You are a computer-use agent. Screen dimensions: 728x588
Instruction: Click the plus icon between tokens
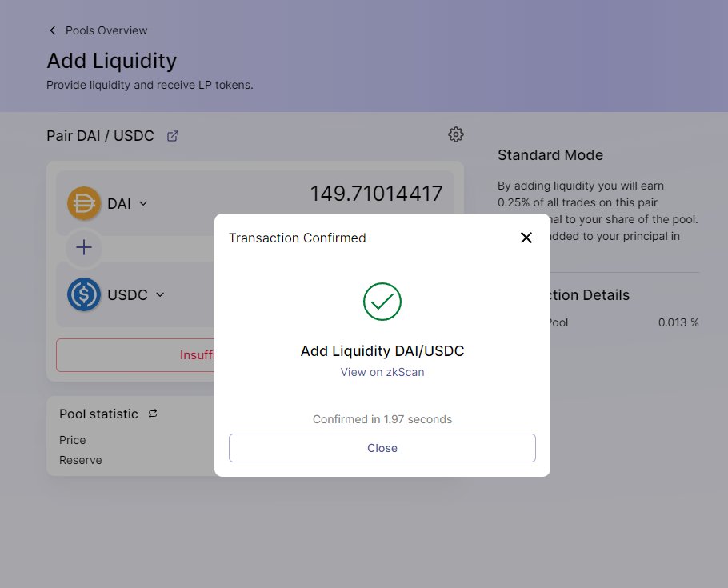click(x=84, y=247)
